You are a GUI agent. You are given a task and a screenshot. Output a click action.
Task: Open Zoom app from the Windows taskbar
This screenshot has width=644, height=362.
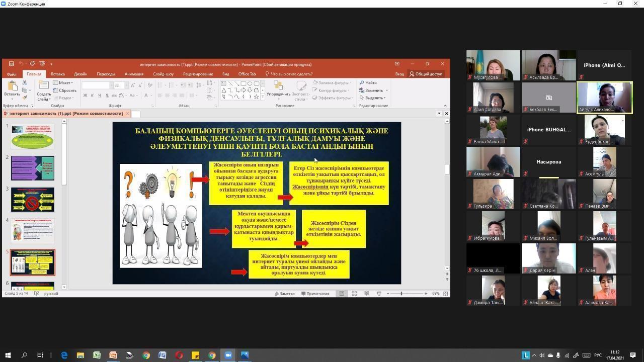tap(228, 355)
